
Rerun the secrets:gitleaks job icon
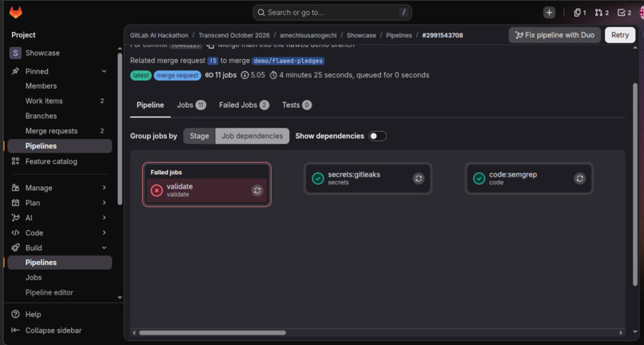tap(419, 178)
